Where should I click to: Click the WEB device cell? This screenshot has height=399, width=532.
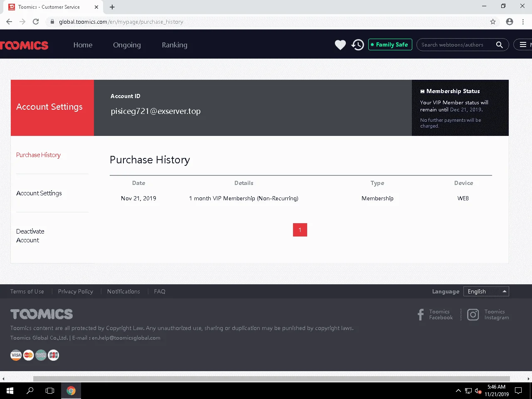click(463, 198)
